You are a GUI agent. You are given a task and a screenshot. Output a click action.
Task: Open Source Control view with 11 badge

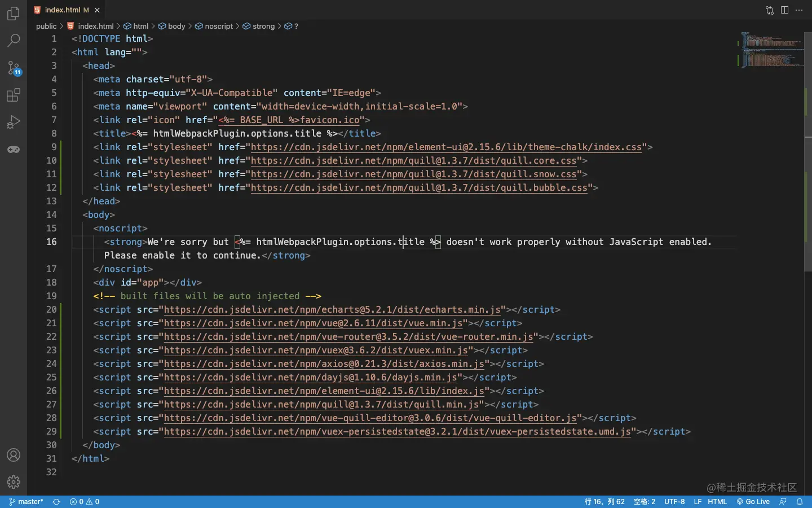pos(14,68)
